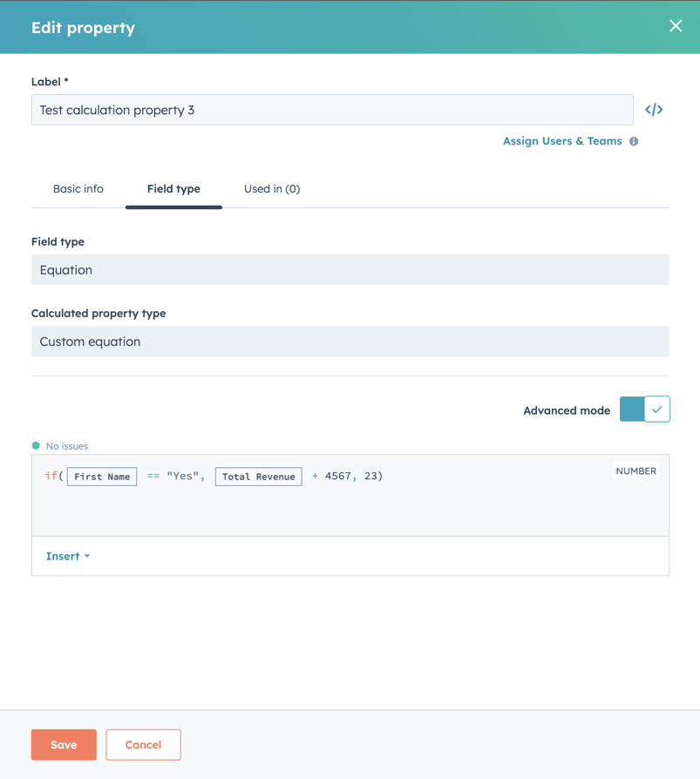Screen dimensions: 700x779
Task: Click the NUMBER badge in equation editor
Action: tap(636, 471)
